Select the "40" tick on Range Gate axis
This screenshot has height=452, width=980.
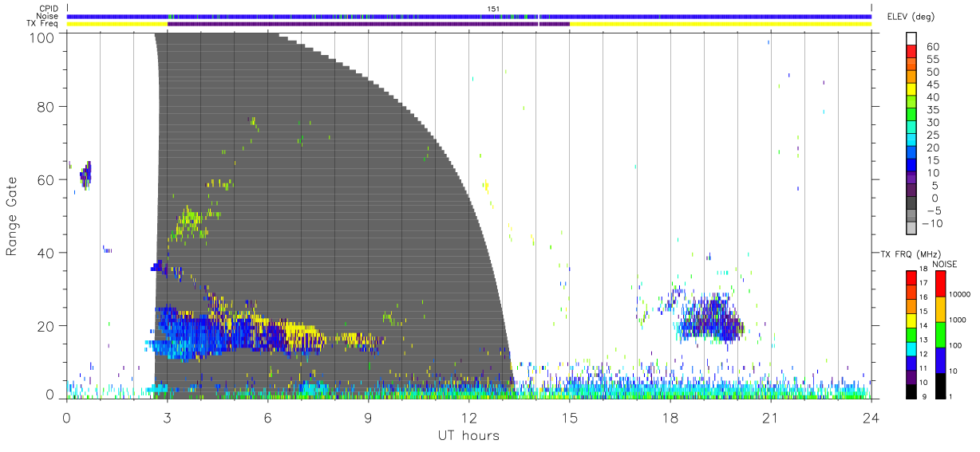click(x=45, y=253)
